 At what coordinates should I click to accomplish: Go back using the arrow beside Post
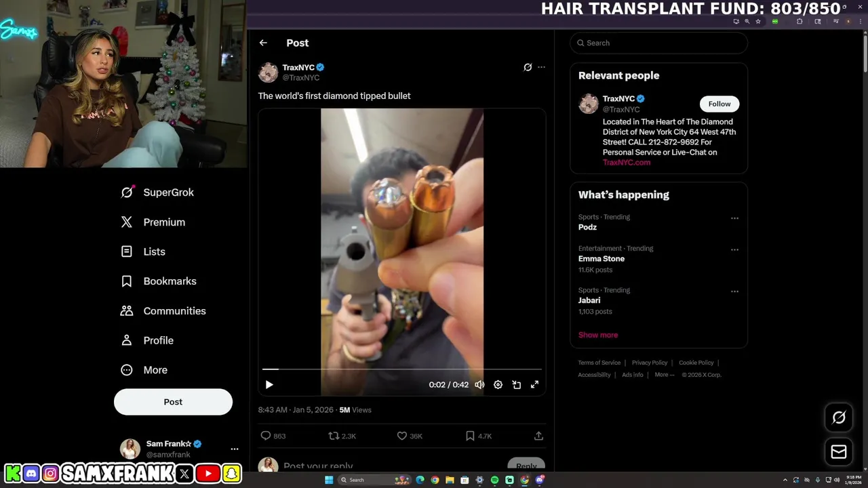263,43
